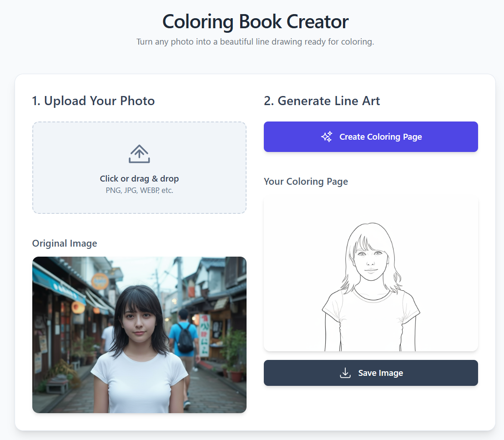Click the '1. Upload Your Photo' heading
The width and height of the screenshot is (504, 440).
click(x=93, y=101)
